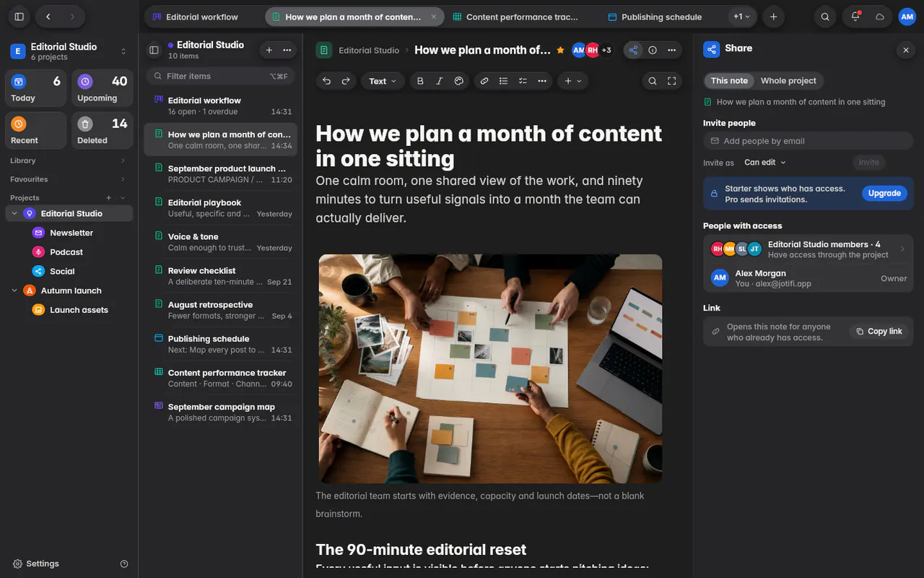Copy the note link
This screenshot has height=578, width=924.
(x=879, y=332)
